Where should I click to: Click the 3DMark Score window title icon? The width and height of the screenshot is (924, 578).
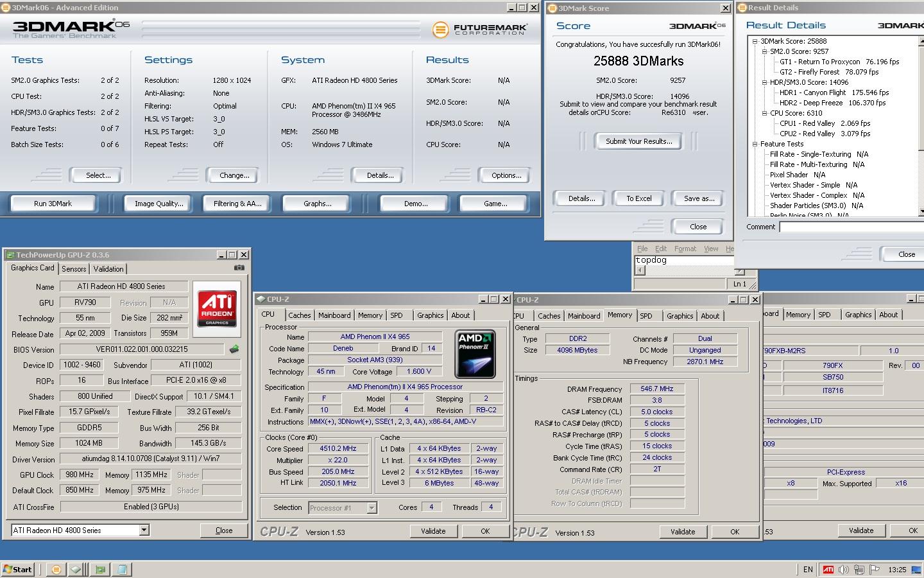pos(552,8)
